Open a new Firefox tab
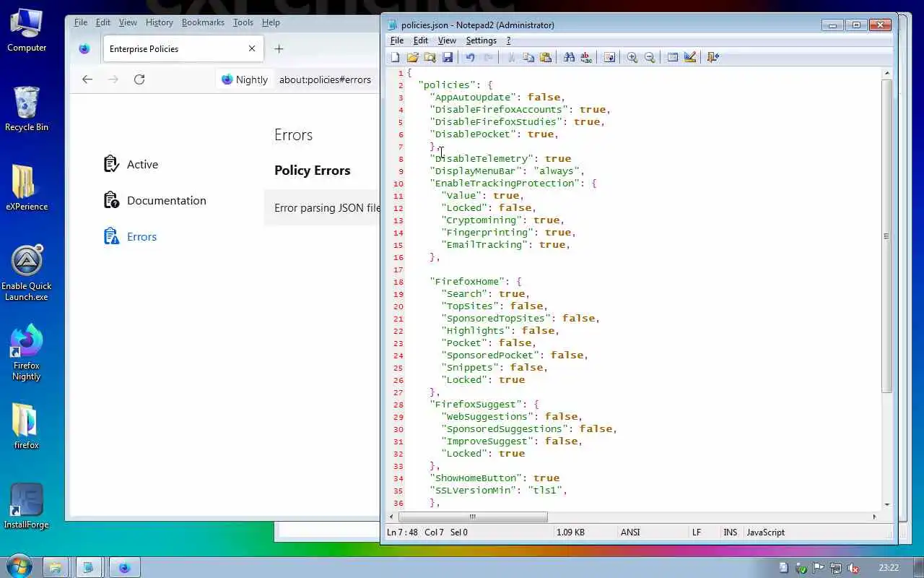The height and width of the screenshot is (578, 924). pyautogui.click(x=279, y=48)
